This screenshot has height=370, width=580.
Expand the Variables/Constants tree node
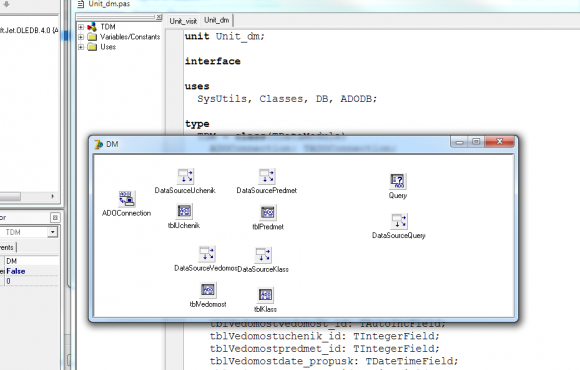[81, 37]
